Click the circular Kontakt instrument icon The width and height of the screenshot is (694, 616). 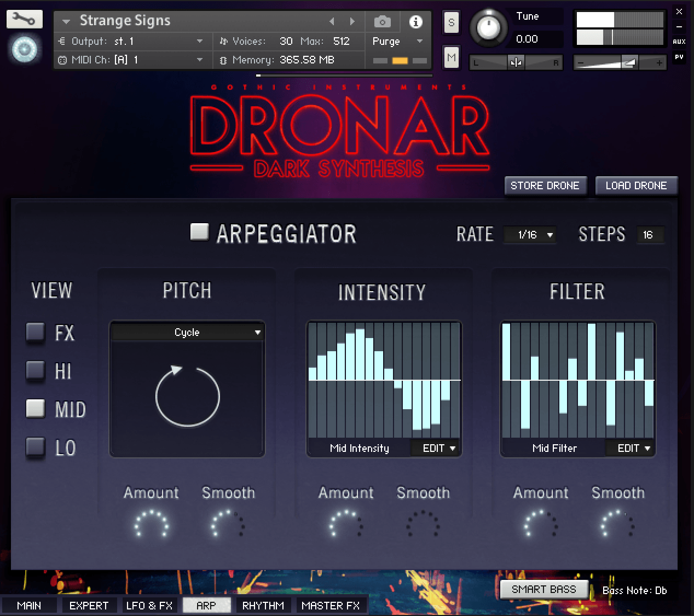pyautogui.click(x=25, y=49)
